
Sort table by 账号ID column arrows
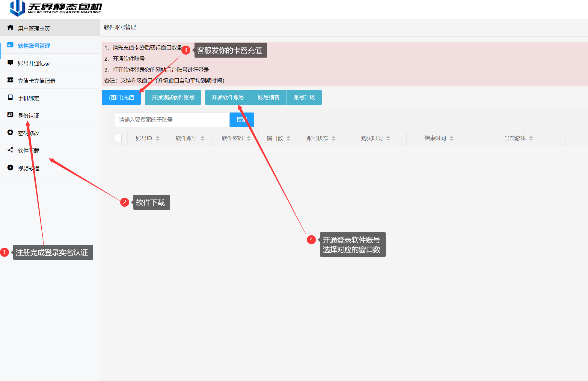pos(158,138)
